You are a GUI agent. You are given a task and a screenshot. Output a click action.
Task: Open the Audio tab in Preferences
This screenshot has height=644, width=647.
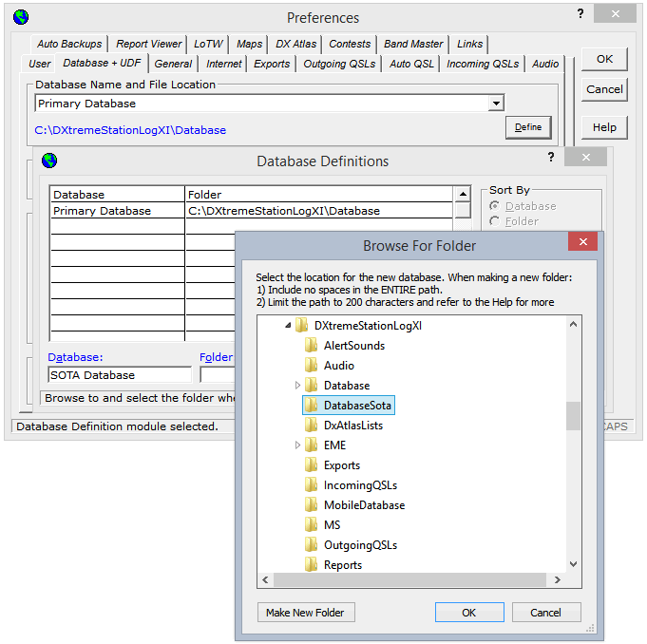pos(545,64)
